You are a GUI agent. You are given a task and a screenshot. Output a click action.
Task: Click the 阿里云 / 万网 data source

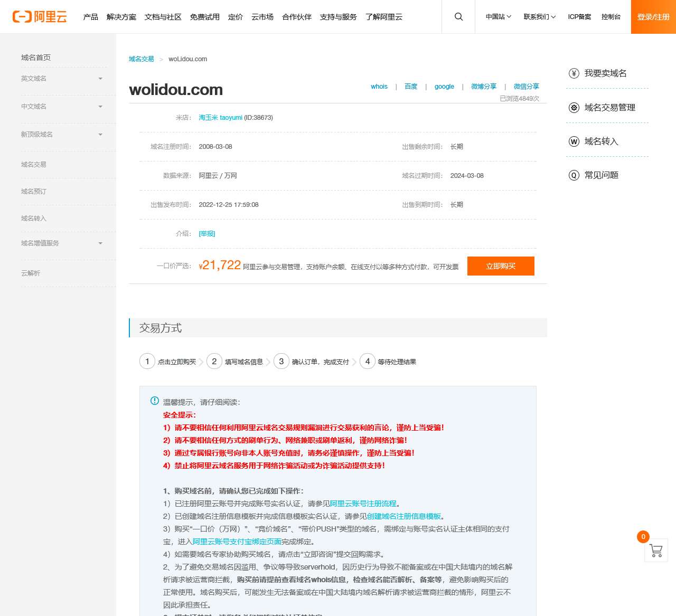(x=218, y=176)
